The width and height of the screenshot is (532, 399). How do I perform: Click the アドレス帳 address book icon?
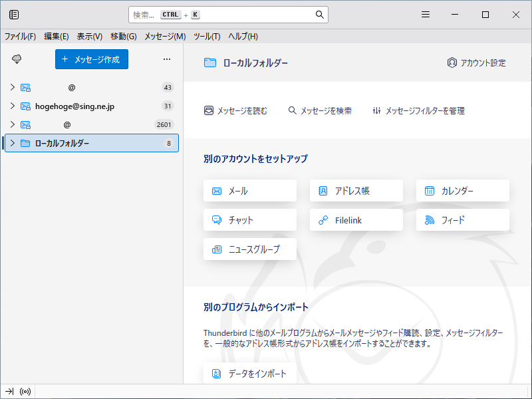(323, 191)
